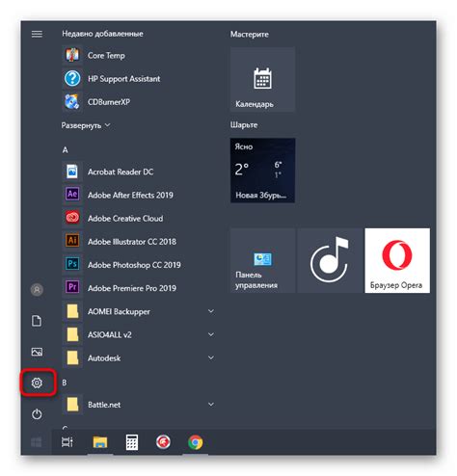Select the letter A section header
Screen dimensions: 457x476
[66, 150]
